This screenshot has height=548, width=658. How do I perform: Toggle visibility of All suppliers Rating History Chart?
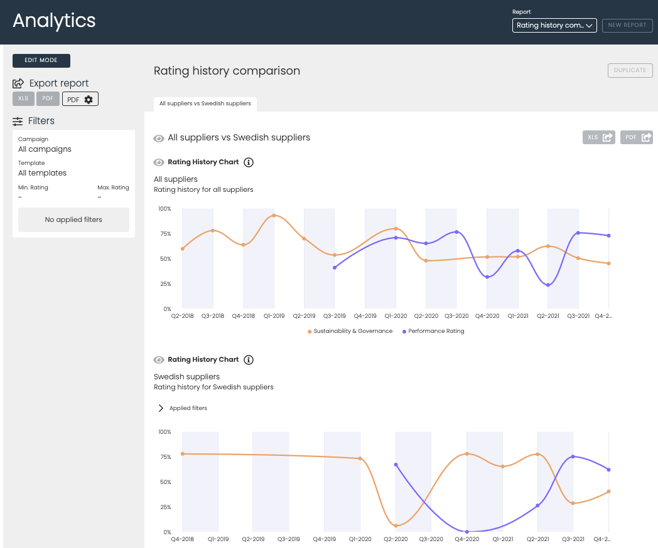[159, 162]
